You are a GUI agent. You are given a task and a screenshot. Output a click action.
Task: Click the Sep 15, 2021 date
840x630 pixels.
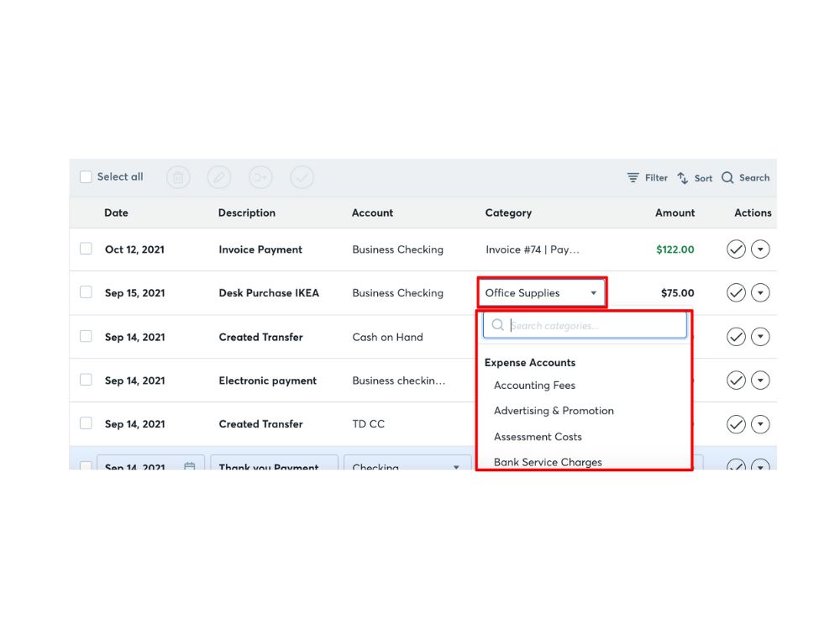(135, 293)
